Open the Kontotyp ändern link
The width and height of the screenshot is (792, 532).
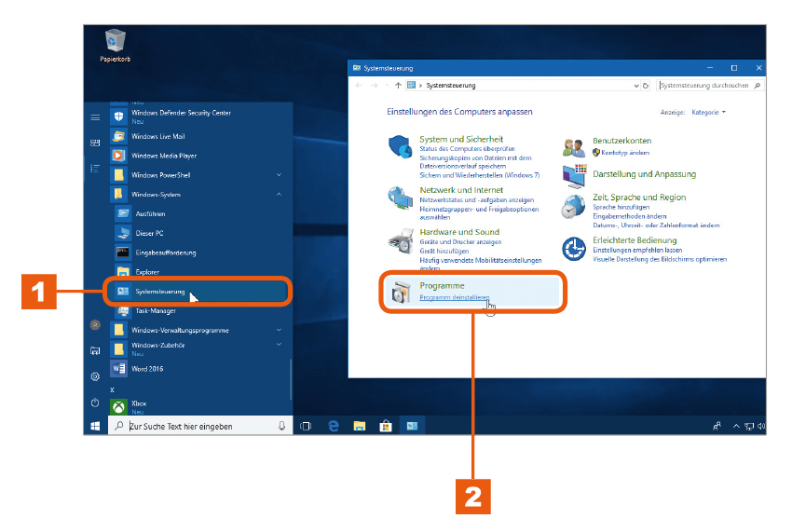625,153
